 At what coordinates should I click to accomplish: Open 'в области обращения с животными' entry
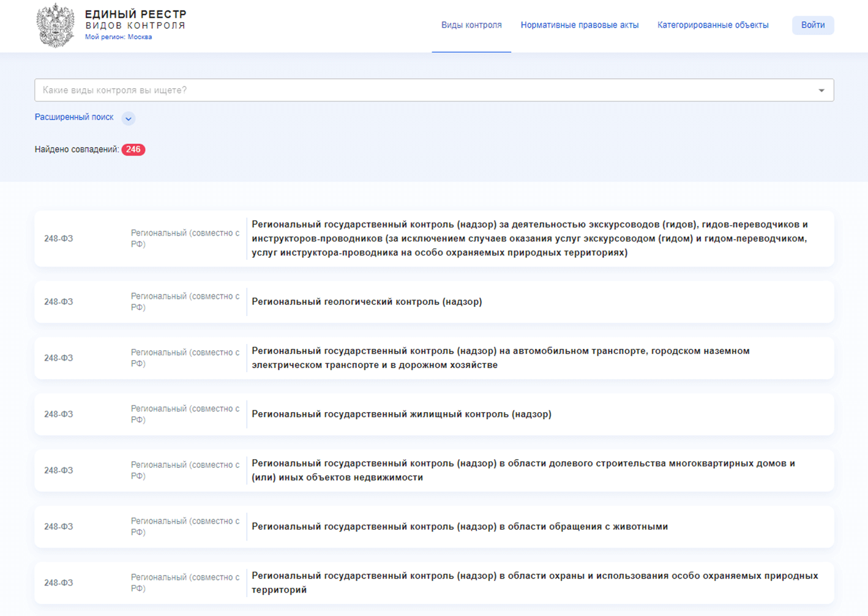(x=459, y=527)
